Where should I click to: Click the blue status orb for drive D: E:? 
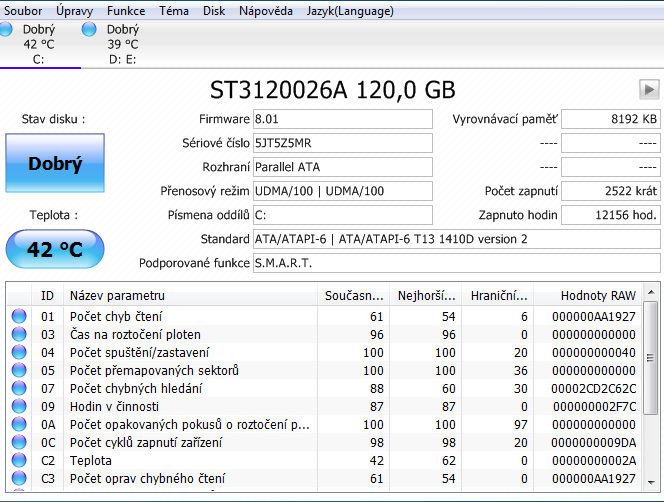pos(91,31)
